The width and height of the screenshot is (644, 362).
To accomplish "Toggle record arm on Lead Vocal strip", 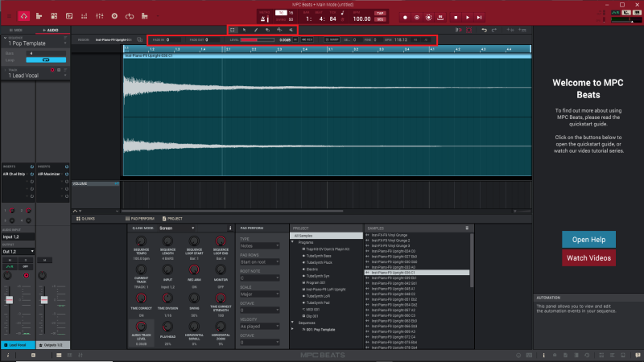I will pos(27,275).
